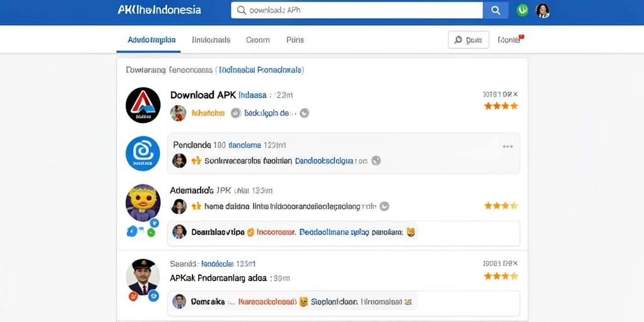Image resolution: width=644 pixels, height=322 pixels.
Task: Click the small avatar beside 'Mhafidke'
Action: coord(178,113)
